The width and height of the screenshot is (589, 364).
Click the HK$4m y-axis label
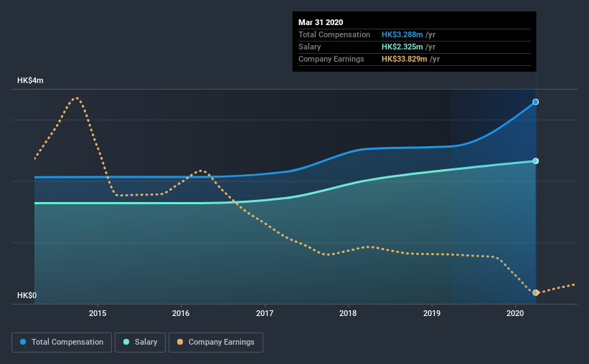tap(30, 81)
